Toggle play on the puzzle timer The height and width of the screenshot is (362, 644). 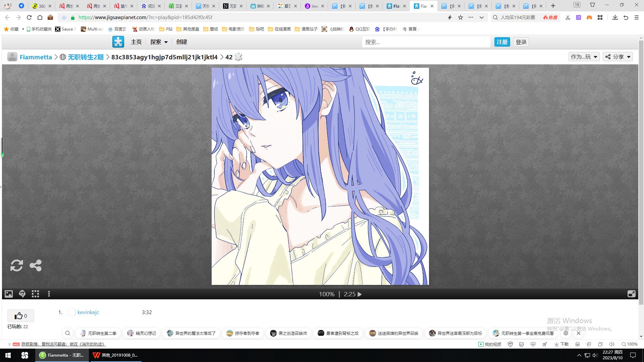point(360,294)
